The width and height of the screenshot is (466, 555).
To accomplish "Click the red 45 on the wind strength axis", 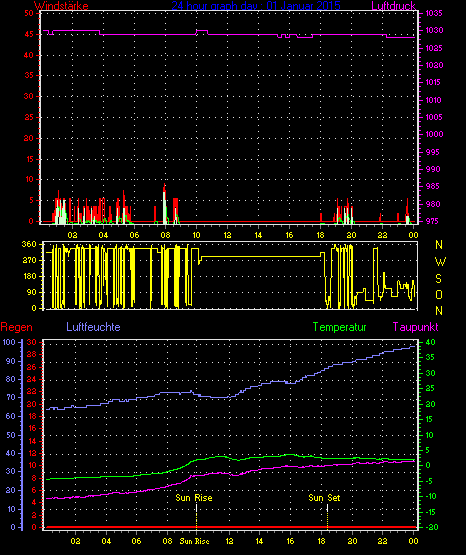I will coord(29,34).
